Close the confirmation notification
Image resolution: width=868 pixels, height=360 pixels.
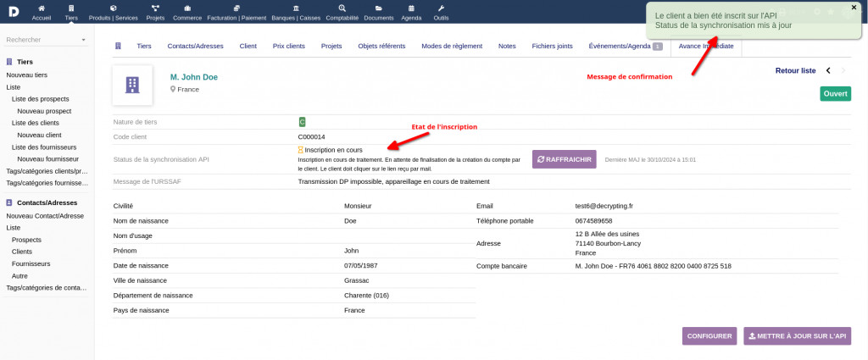tap(854, 8)
